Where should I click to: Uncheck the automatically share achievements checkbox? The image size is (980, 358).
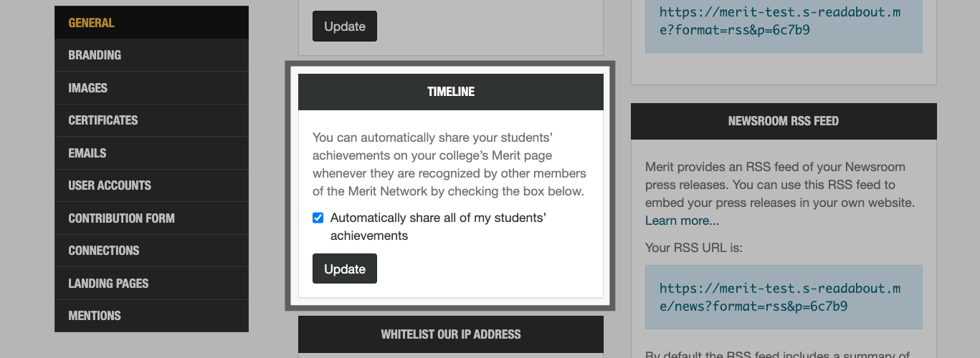[x=318, y=218]
